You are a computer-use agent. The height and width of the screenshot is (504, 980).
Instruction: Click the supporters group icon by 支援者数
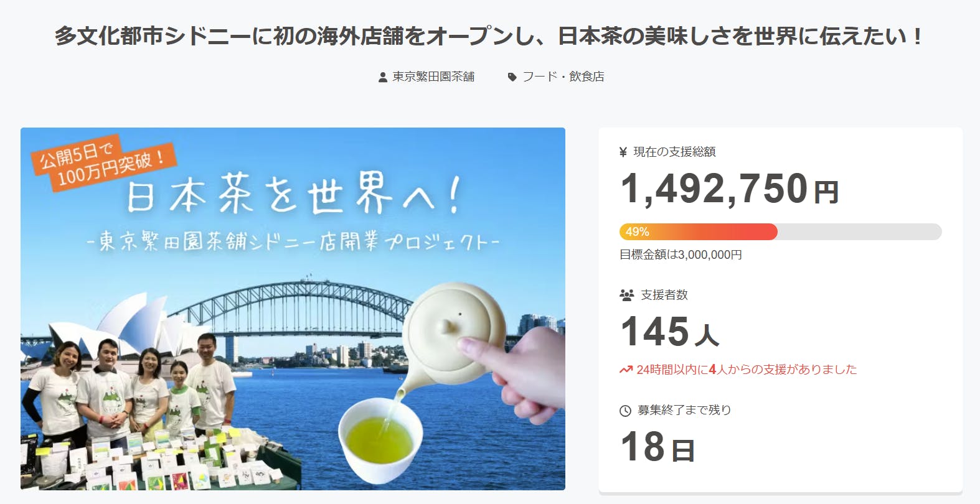pos(626,295)
